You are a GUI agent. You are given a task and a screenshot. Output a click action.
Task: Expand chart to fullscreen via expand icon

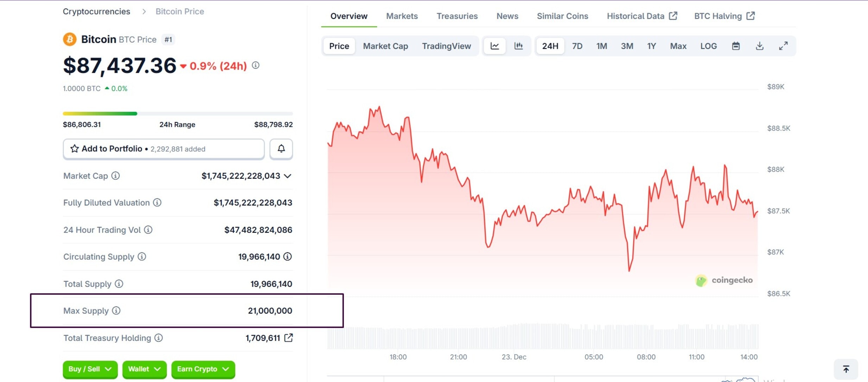pyautogui.click(x=784, y=46)
